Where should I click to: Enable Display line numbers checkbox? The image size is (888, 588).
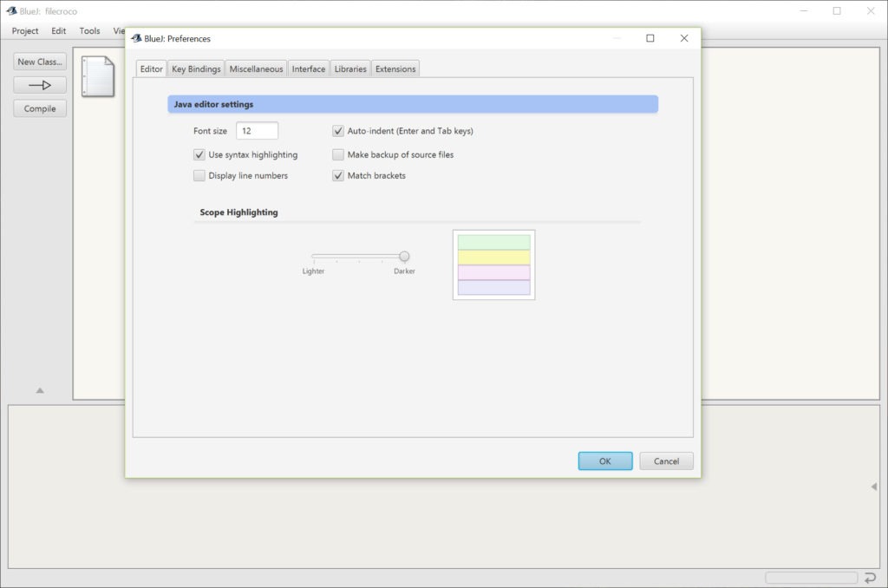tap(199, 175)
